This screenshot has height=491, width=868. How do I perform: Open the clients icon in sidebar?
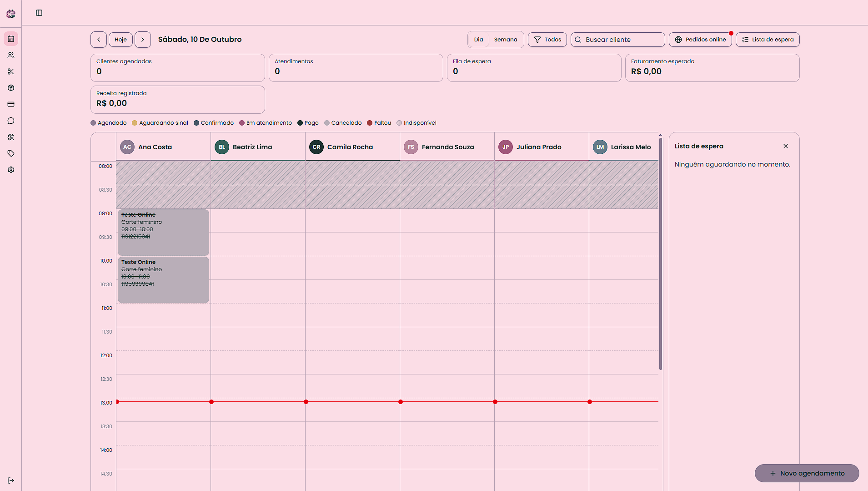point(11,55)
